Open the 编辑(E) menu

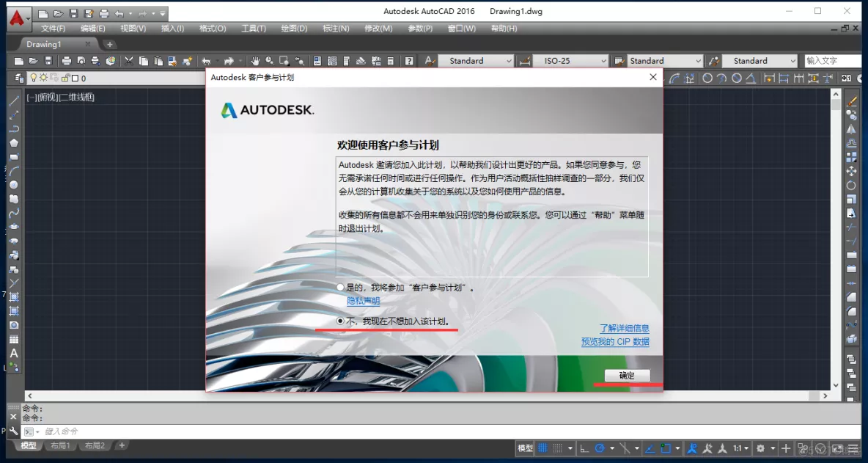(x=93, y=28)
